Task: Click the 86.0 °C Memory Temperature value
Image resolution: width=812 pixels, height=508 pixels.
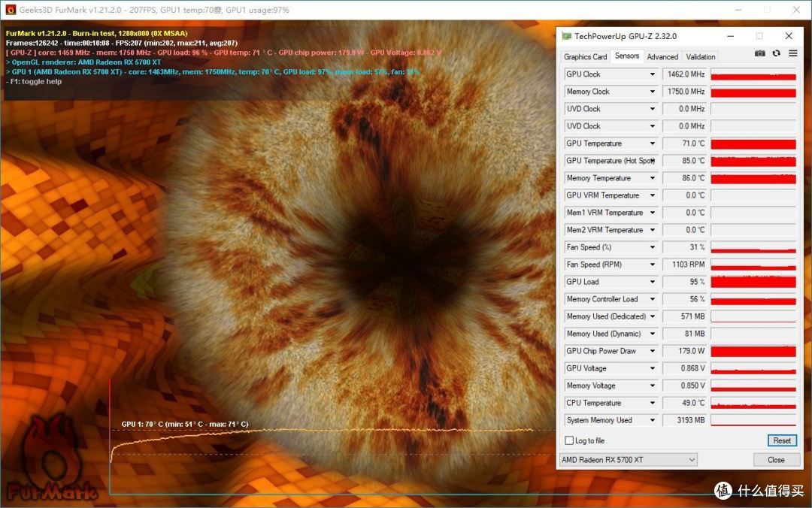Action: pyautogui.click(x=685, y=178)
